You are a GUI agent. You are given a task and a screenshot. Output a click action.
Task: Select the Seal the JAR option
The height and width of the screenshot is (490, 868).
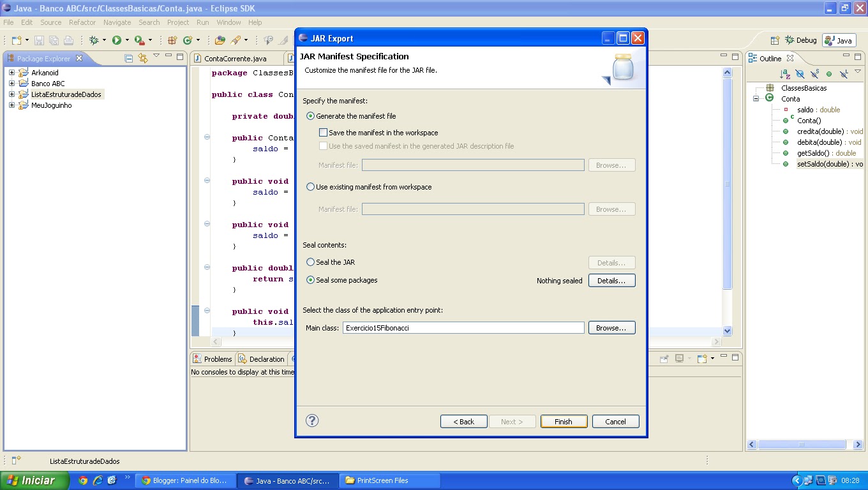311,262
